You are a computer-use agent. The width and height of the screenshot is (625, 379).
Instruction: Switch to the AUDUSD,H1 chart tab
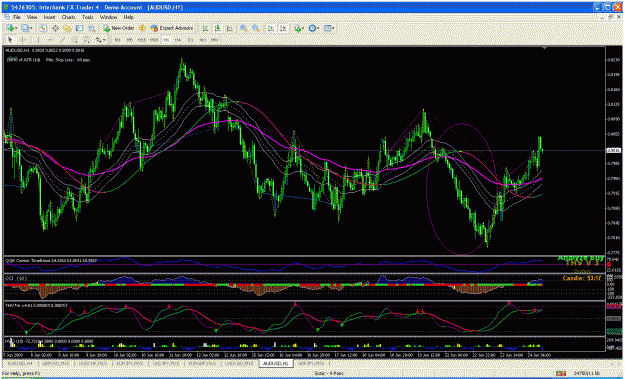pyautogui.click(x=276, y=363)
